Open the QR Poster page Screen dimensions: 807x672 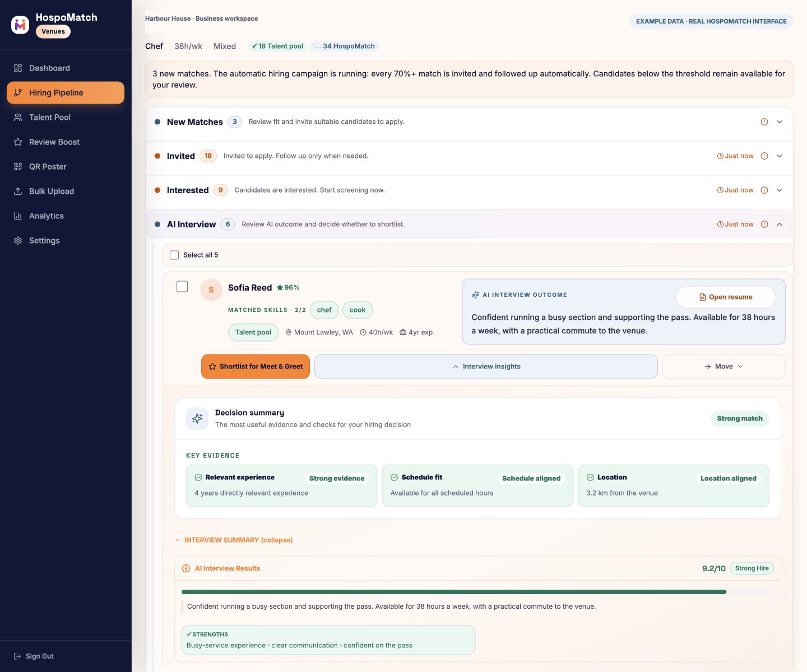click(x=66, y=167)
